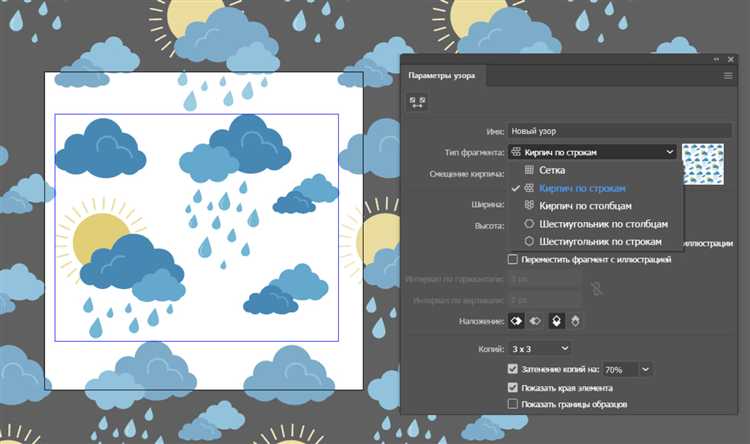Uncheck 'Показать края элемента' checkbox
750x444 pixels.
pos(512,388)
